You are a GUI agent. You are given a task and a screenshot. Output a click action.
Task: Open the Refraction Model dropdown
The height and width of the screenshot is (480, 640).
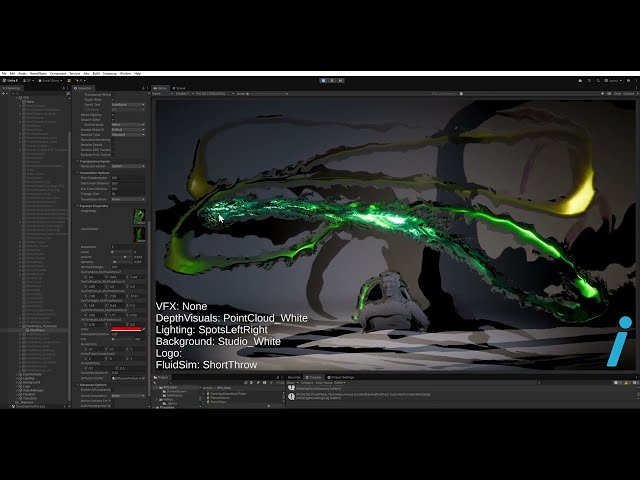[x=128, y=166]
